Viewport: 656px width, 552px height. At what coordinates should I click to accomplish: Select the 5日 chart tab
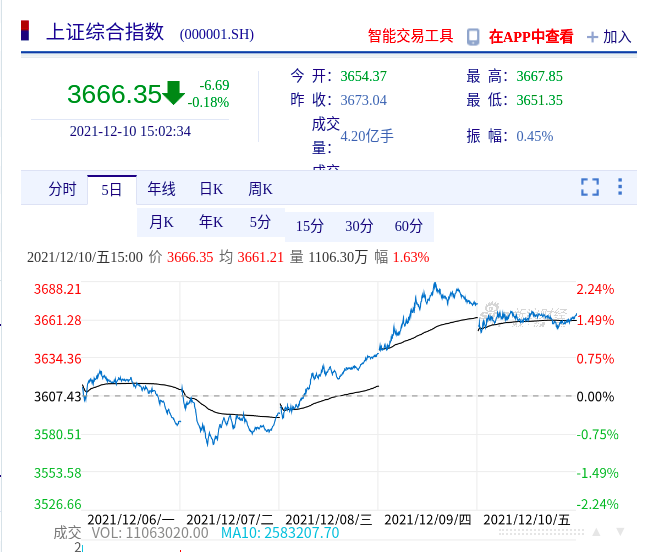click(111, 189)
